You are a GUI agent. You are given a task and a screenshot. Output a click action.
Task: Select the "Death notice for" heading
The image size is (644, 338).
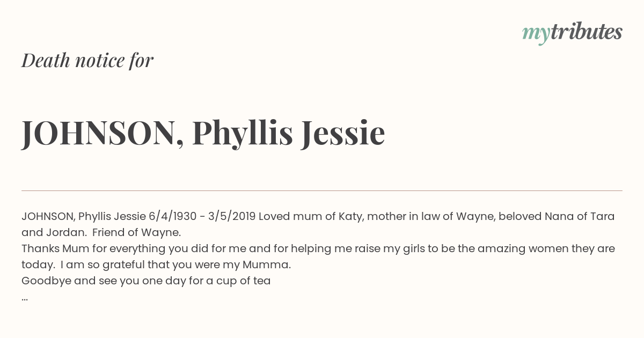click(x=87, y=60)
